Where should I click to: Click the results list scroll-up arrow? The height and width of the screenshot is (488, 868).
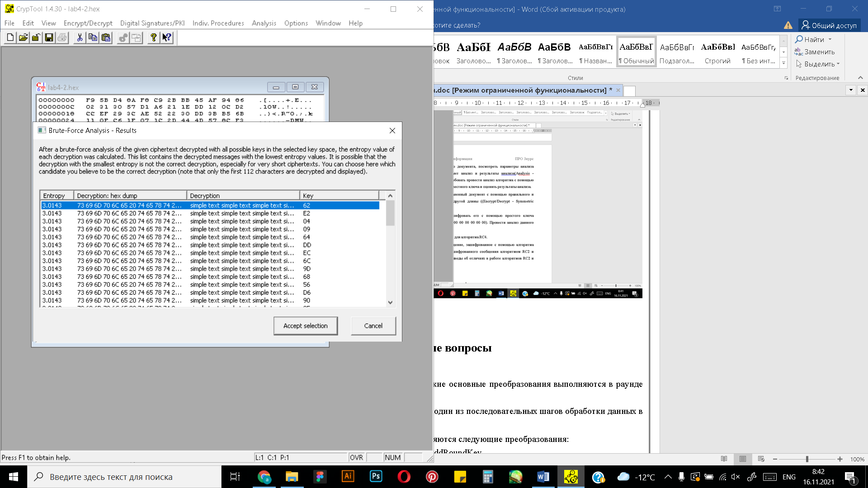[x=391, y=196]
